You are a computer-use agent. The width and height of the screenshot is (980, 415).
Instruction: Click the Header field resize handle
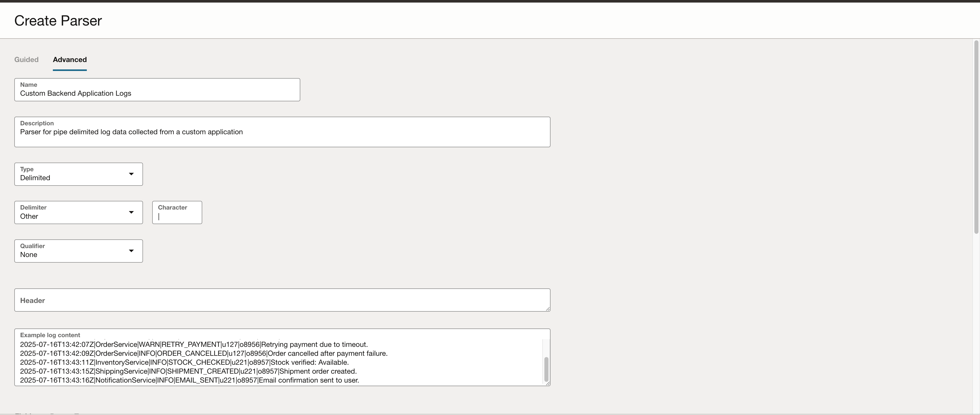(547, 309)
